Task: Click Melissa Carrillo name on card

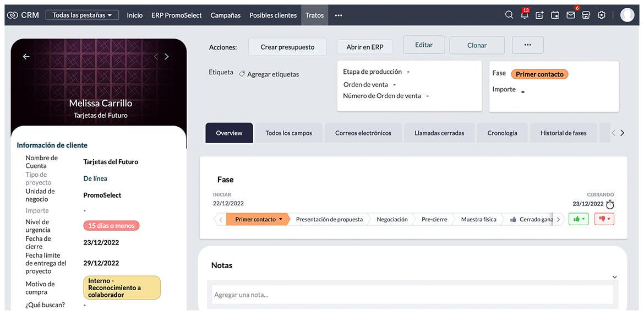Action: (x=101, y=103)
